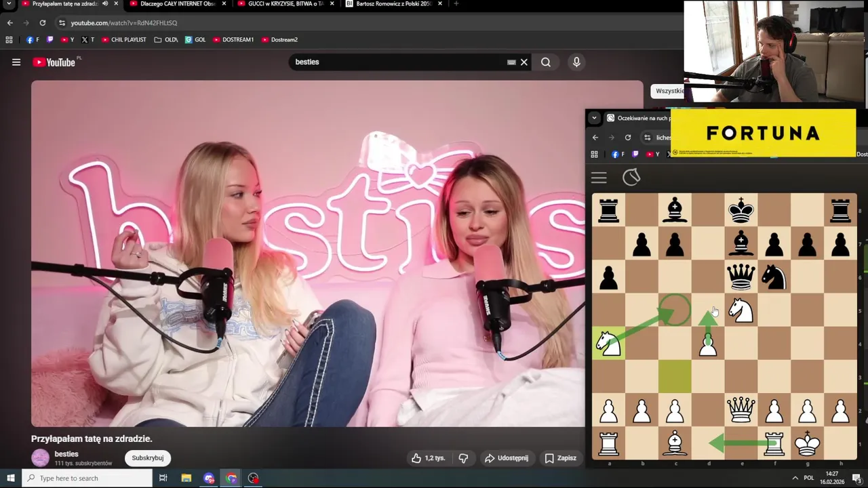Open the OLD\ bookmarks folder
This screenshot has height=488, width=868.
(166, 40)
